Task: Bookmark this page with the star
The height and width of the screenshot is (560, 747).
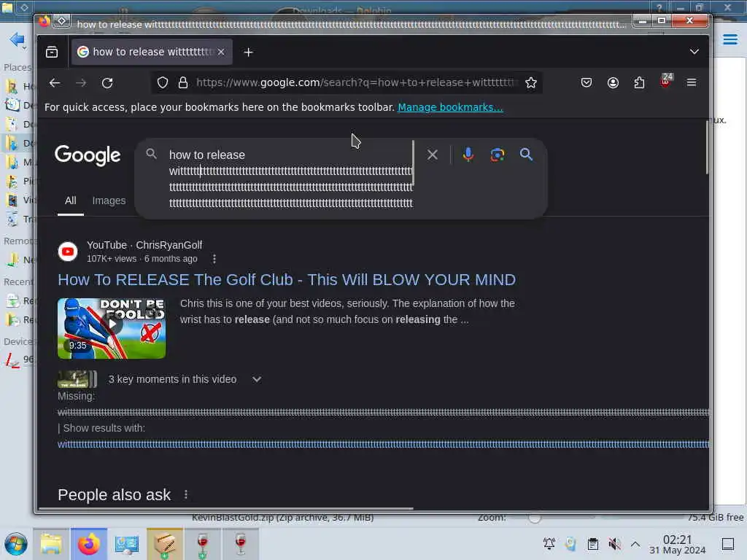Action: tap(531, 83)
